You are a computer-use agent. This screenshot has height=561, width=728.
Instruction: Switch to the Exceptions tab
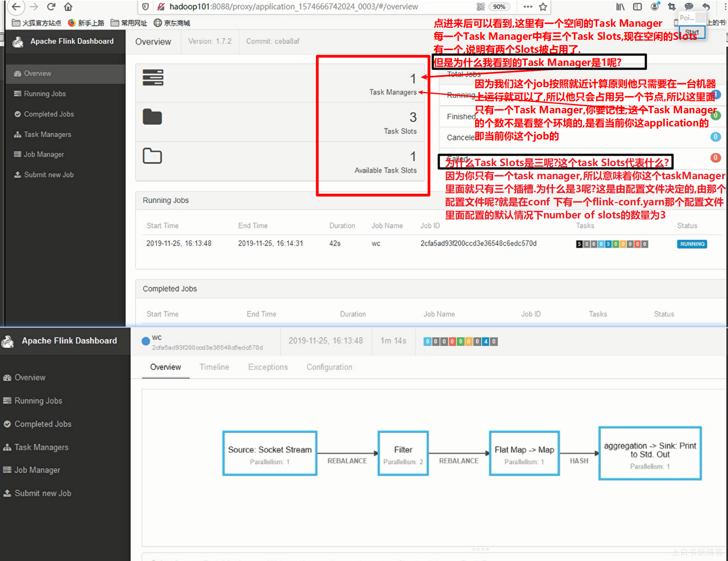click(268, 367)
